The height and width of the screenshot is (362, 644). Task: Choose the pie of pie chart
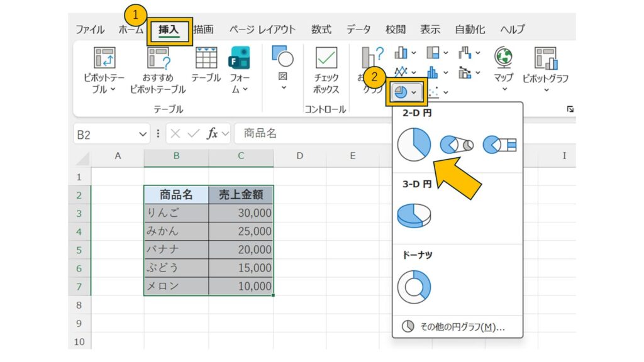point(457,145)
